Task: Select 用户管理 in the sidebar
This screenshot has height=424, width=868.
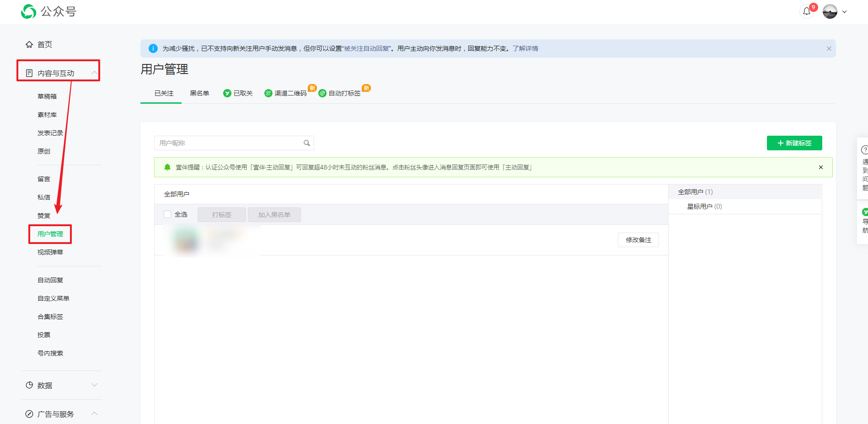Action: tap(50, 234)
